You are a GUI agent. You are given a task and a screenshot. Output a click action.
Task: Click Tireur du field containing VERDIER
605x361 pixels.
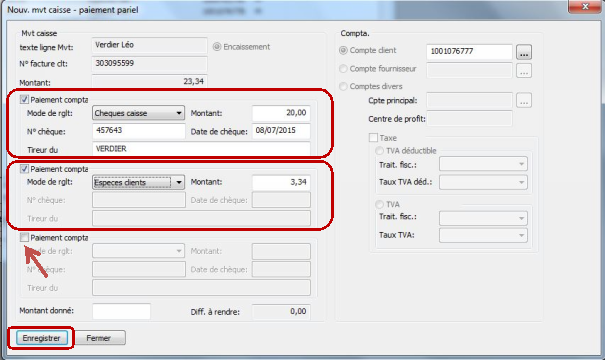[x=201, y=148]
